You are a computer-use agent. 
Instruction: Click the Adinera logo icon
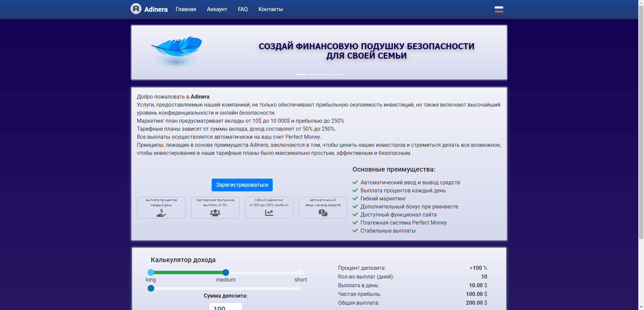coord(136,9)
